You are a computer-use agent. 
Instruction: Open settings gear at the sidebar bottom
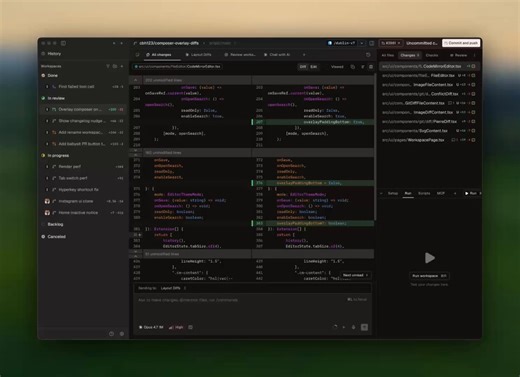pos(122,334)
